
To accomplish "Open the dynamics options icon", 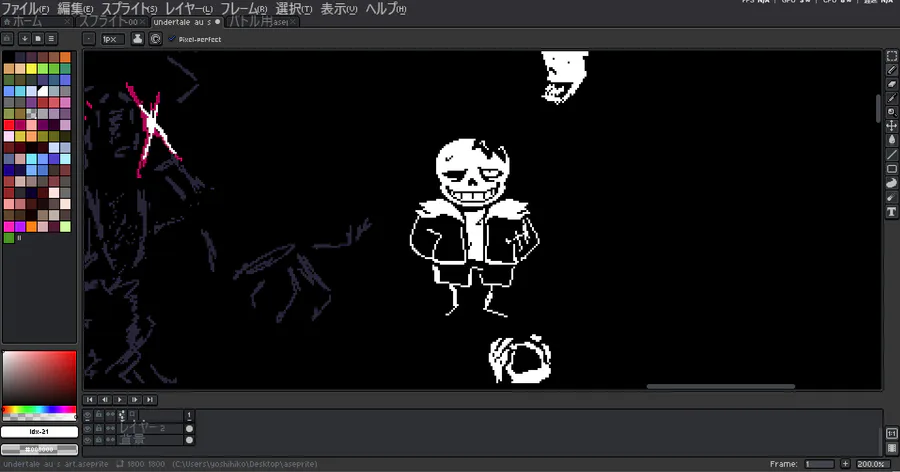I will (x=155, y=38).
